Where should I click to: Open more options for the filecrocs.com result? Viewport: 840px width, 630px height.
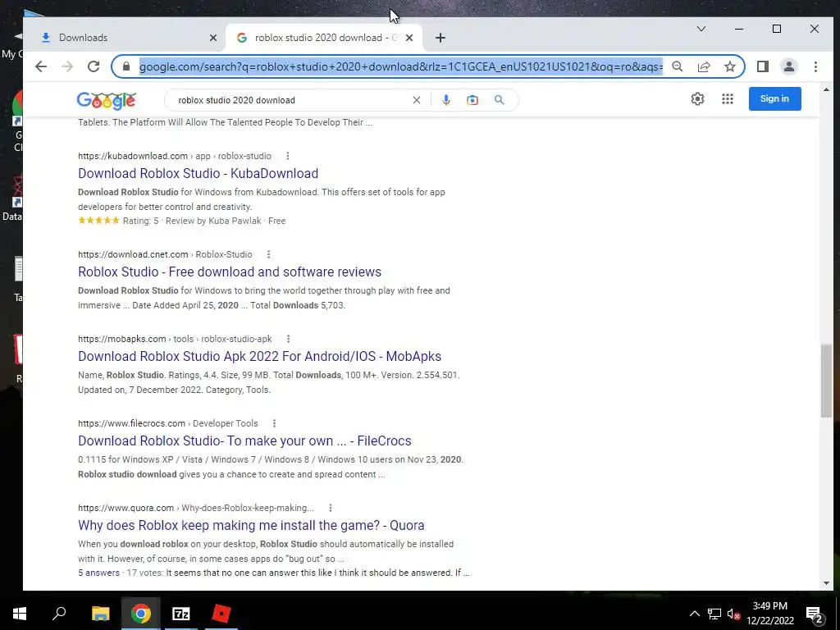[274, 423]
